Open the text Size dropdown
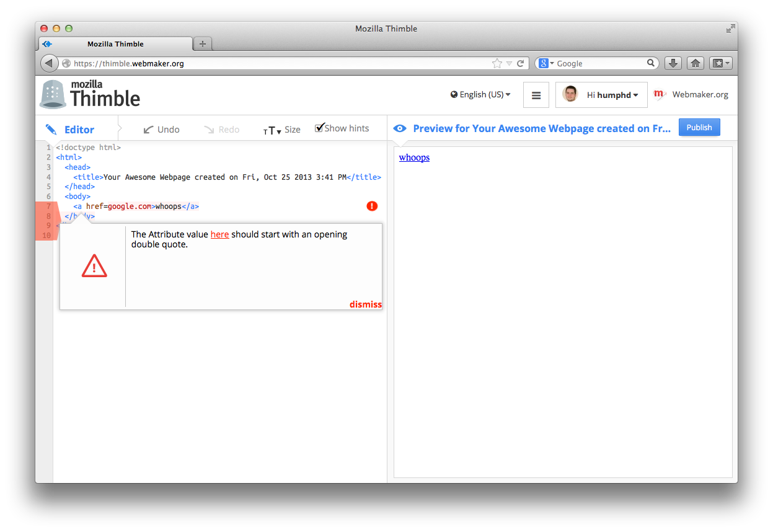Screen dimensions: 773x532 point(282,130)
